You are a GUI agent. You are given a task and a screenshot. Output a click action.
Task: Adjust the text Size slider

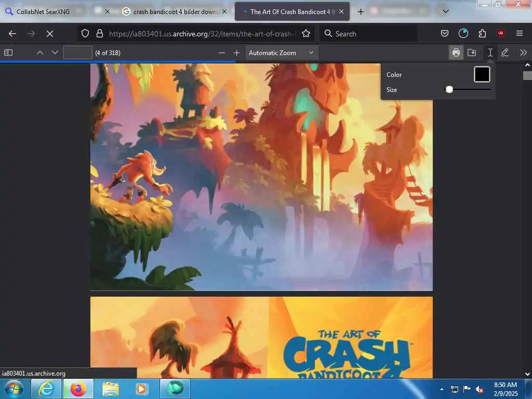(467, 89)
